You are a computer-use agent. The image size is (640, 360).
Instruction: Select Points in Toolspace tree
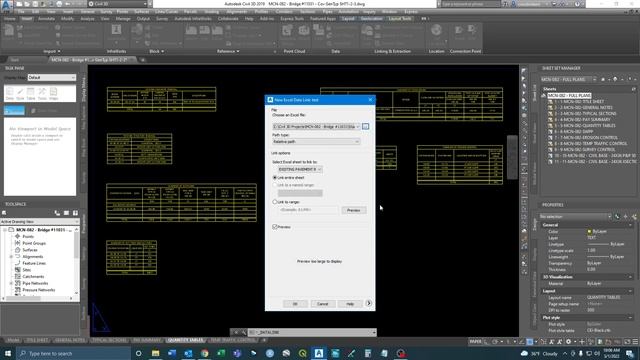[x=28, y=237]
